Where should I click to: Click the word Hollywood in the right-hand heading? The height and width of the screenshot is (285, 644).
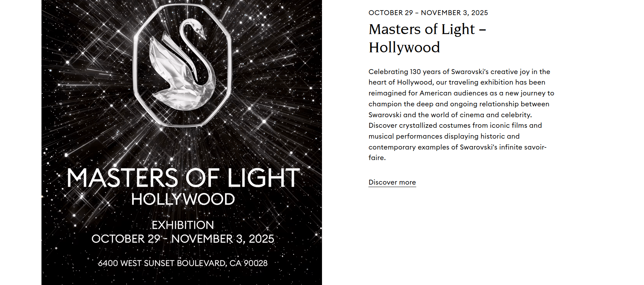click(x=404, y=48)
